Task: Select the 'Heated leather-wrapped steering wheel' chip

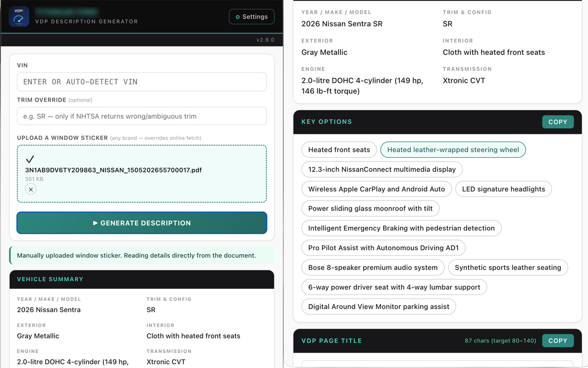Action: [453, 149]
